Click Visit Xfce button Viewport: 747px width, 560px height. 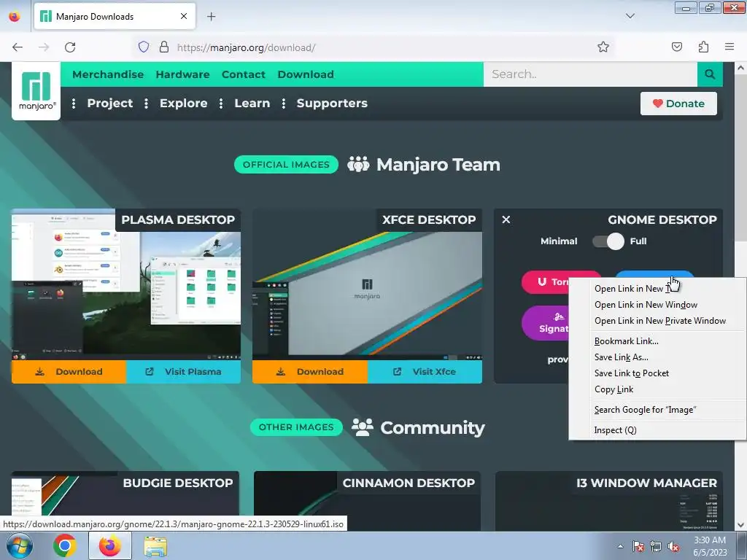[425, 372]
